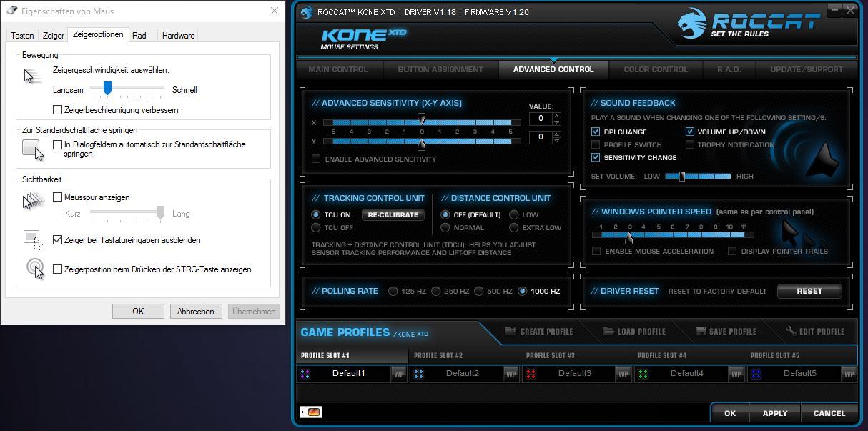Click the WP button next to Default4
This screenshot has width=868, height=431.
click(736, 374)
